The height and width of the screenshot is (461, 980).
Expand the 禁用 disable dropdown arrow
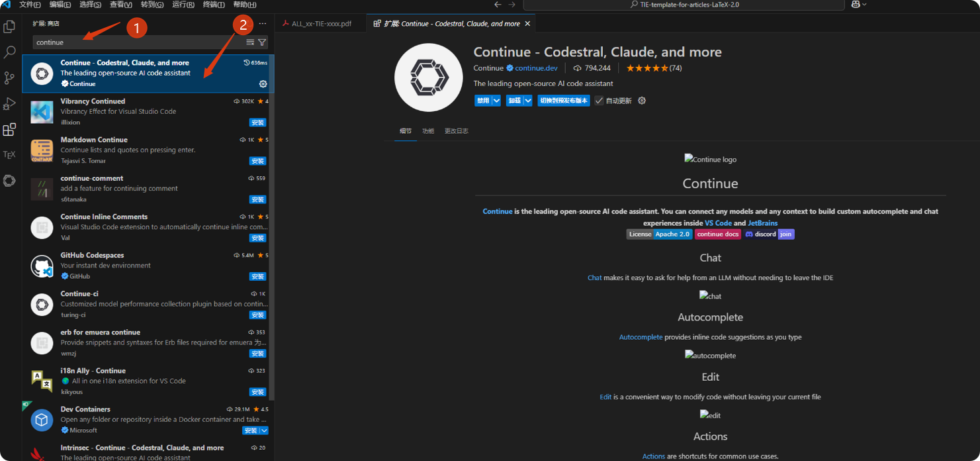[496, 101]
